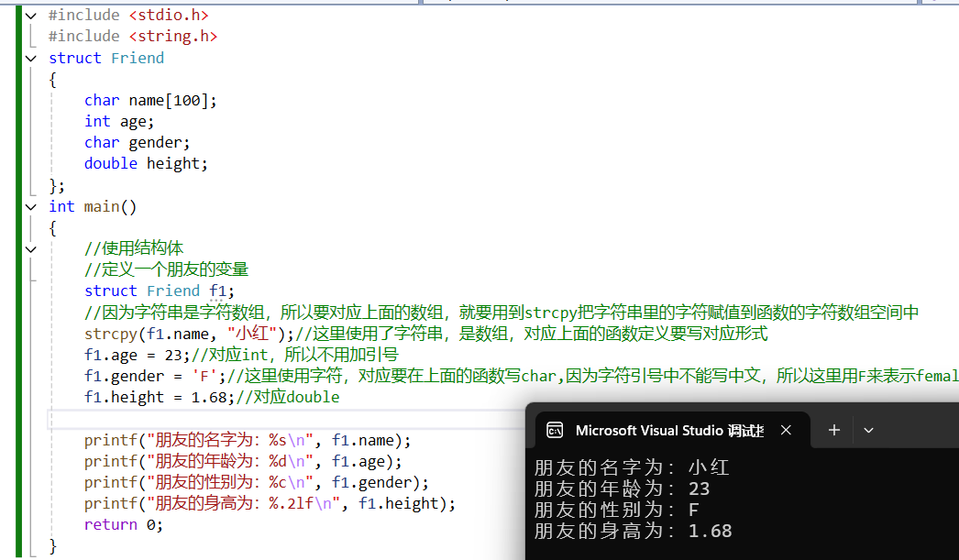Click on char name[100]; line
This screenshot has height=560, width=959.
150,100
